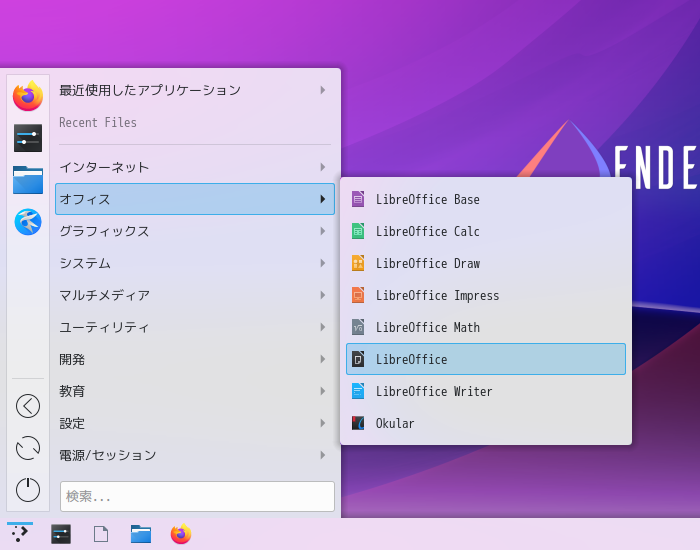Launch Firefox from the taskbar
Screen dimensions: 700x550
point(181,534)
